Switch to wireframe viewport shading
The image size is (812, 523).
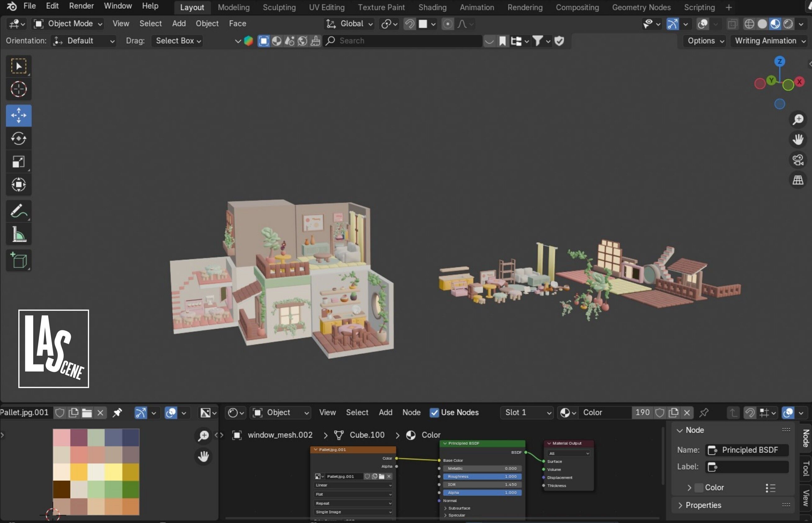[749, 24]
